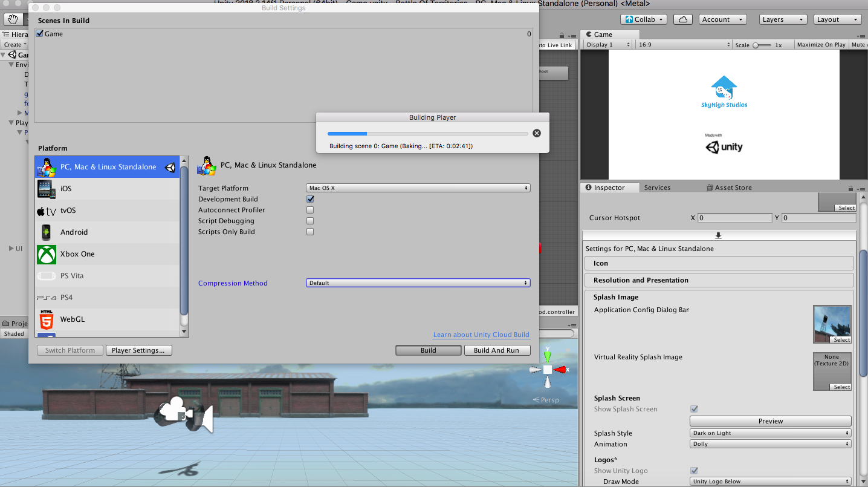Open the Draw Mode dropdown

coord(771,482)
